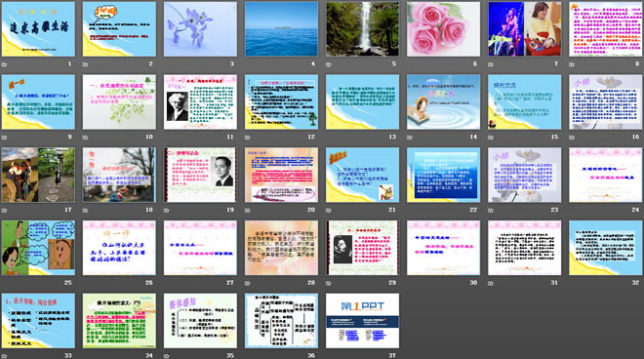Click the animation star icon under slide 18
Viewport: 644px width, 359px height.
coord(86,211)
